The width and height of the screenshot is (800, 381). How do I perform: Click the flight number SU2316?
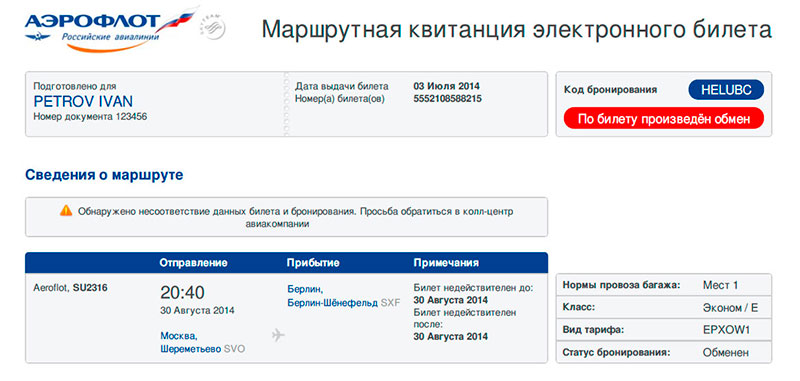click(90, 288)
